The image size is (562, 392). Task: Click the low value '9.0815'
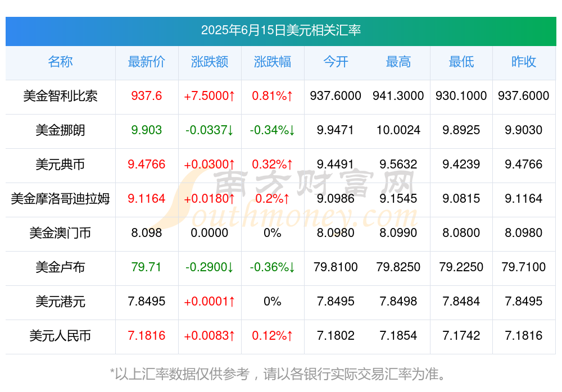461,198
